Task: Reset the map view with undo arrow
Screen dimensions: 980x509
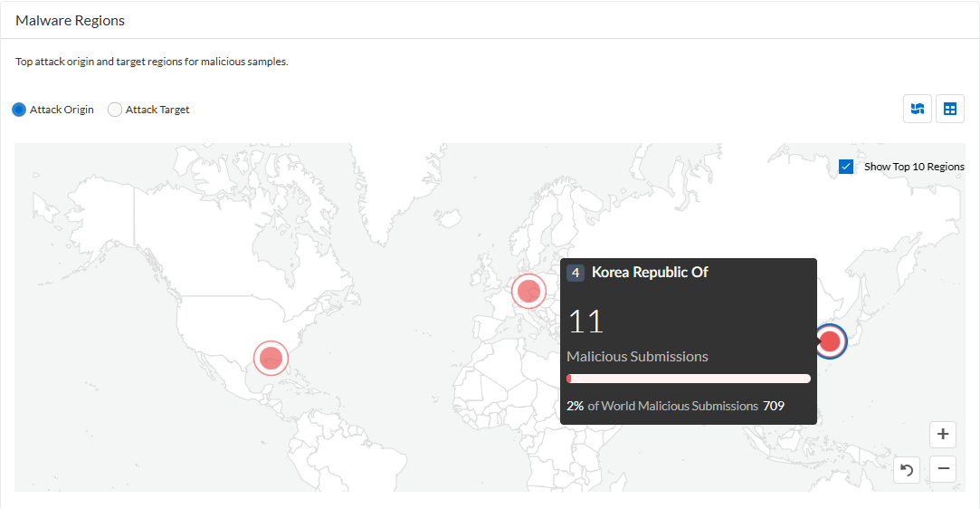Action: [908, 469]
